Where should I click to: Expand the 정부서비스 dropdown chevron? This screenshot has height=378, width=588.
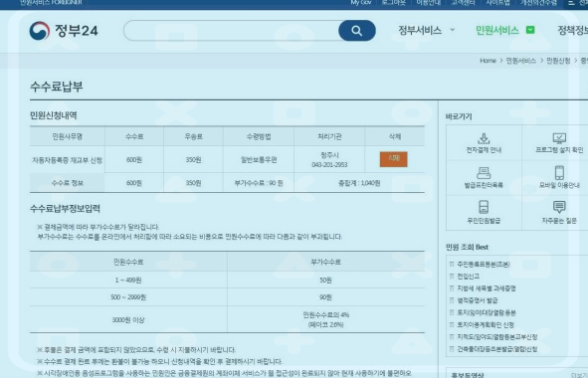point(453,30)
